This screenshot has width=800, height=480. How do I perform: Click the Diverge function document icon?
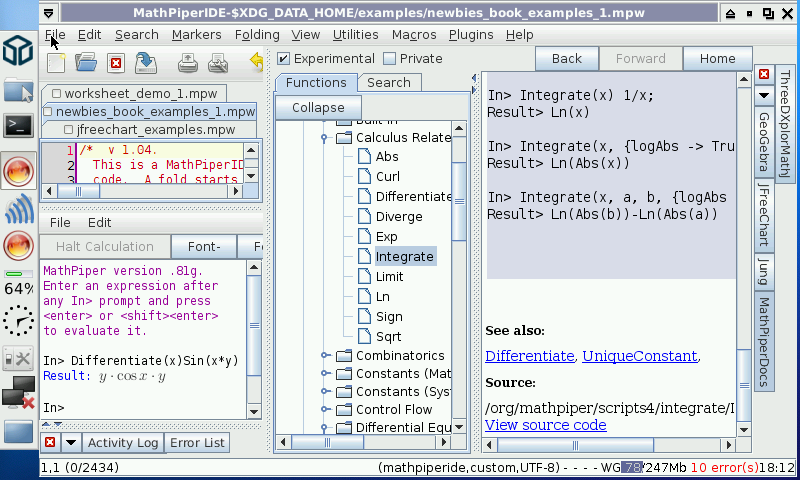364,216
